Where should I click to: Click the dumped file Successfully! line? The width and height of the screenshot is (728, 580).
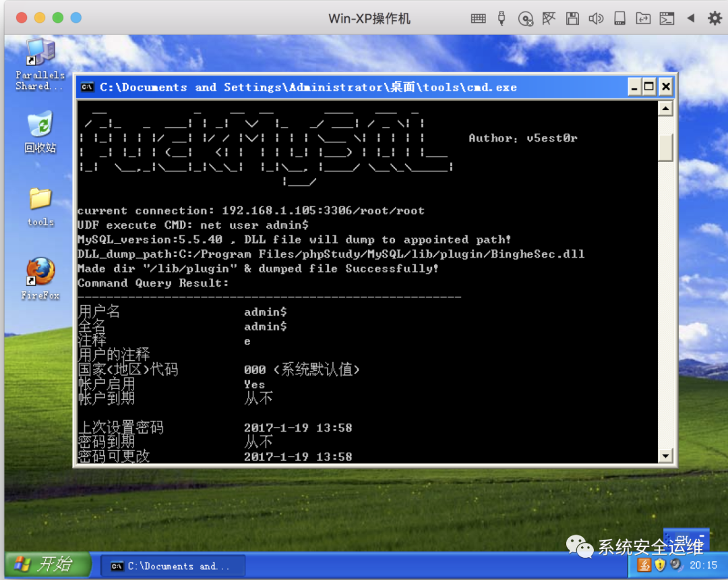(257, 268)
